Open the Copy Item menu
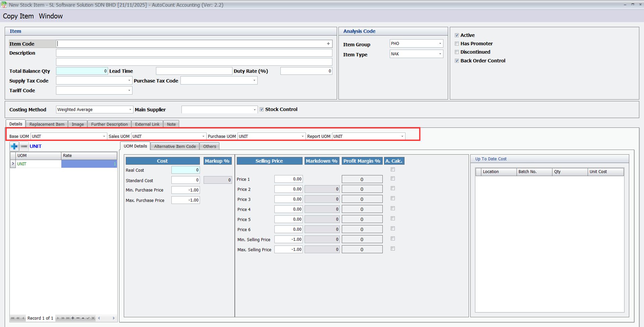 click(18, 16)
